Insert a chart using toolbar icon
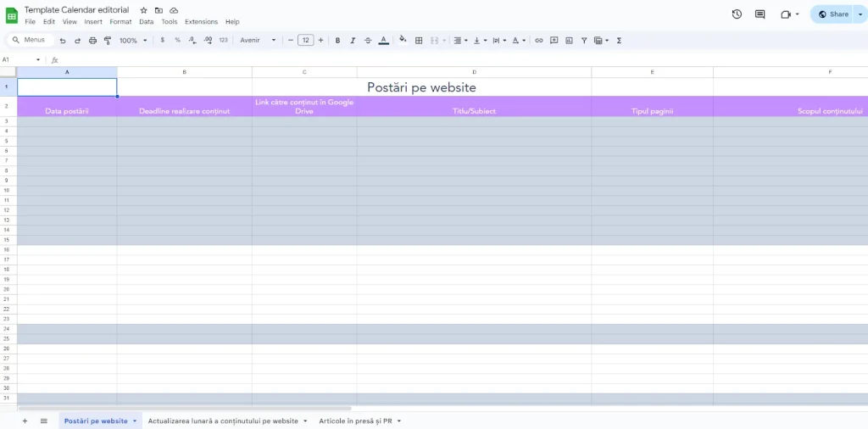This screenshot has width=868, height=429. [x=569, y=40]
